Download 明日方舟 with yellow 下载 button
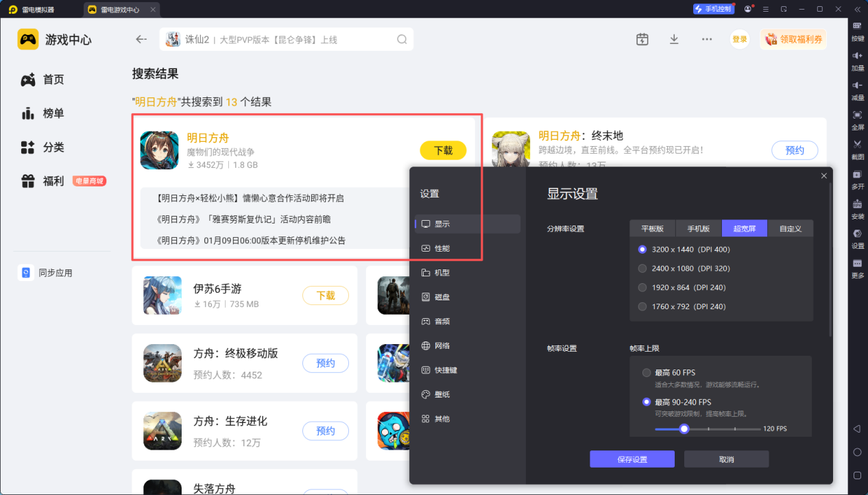The image size is (868, 495). pyautogui.click(x=443, y=150)
